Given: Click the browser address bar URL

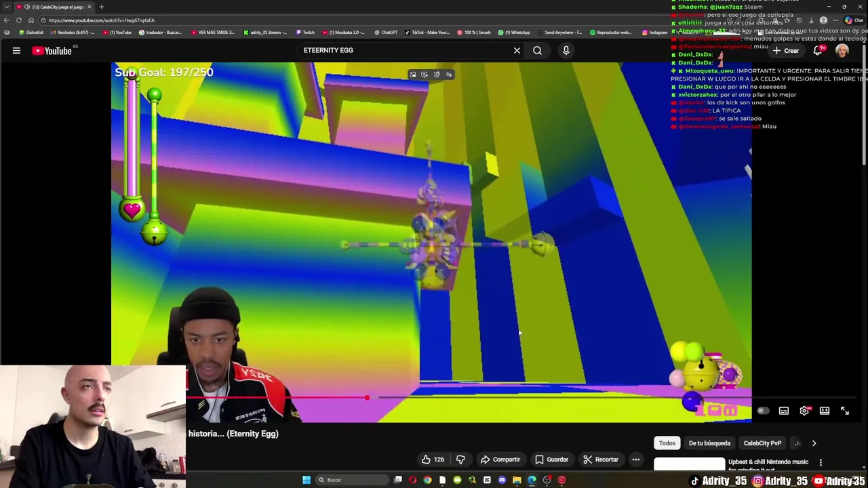Looking at the screenshot, I should click(x=102, y=20).
